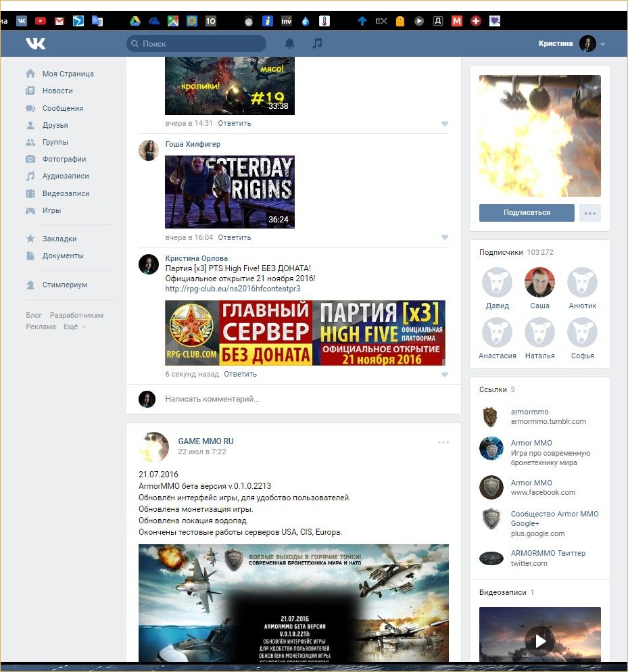Play the Yesterday Origins video thumbnail
This screenshot has width=628, height=672.
point(230,192)
